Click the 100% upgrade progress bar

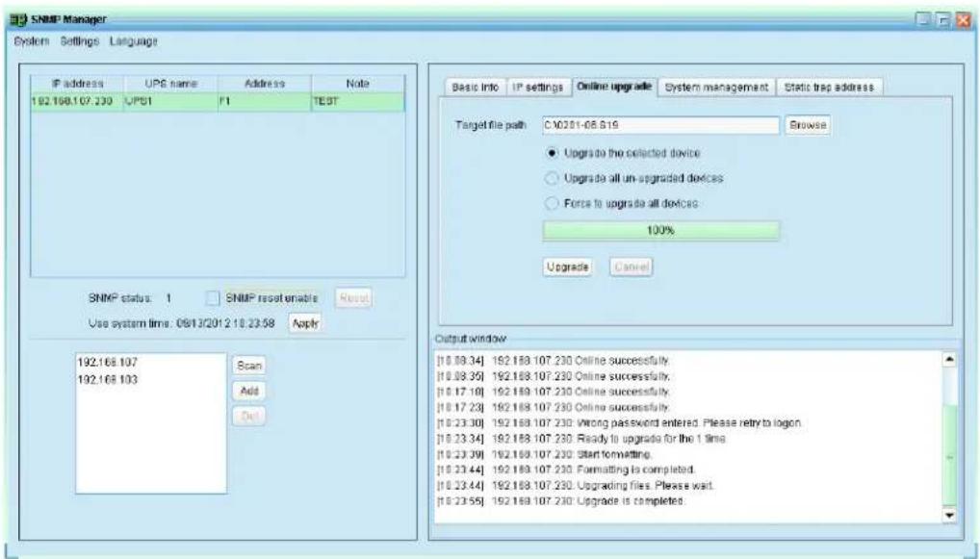(660, 231)
